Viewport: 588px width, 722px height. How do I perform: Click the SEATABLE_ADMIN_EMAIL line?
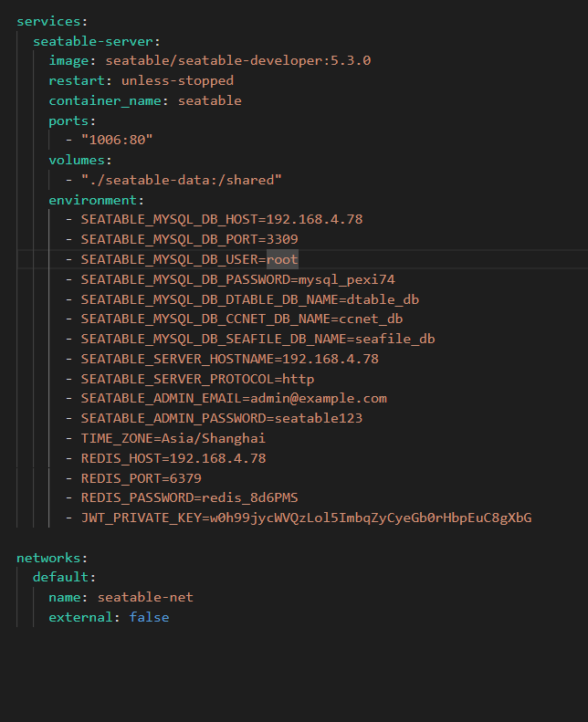coord(233,398)
